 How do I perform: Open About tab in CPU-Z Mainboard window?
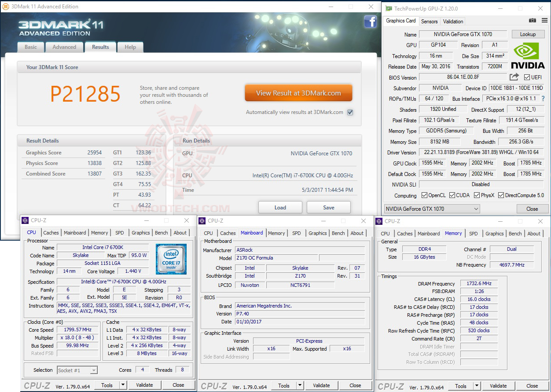pos(357,233)
